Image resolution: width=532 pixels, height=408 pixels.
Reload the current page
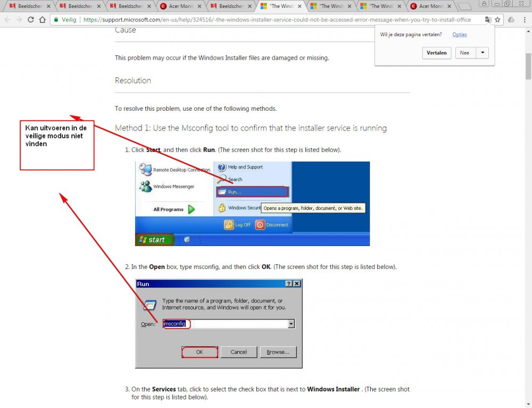click(30, 20)
